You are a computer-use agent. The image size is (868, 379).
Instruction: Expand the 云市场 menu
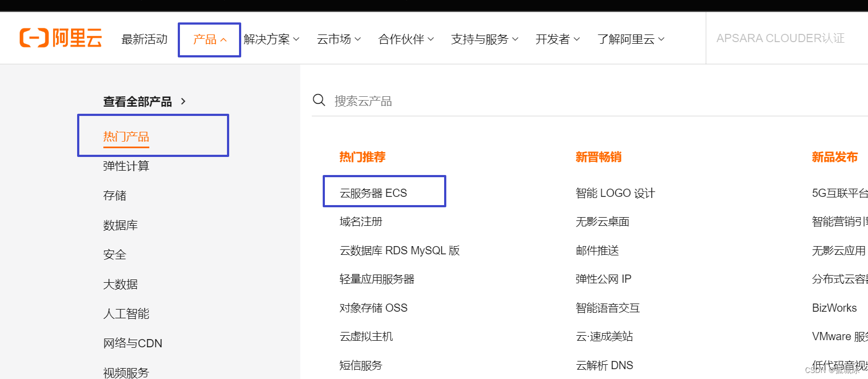pos(339,39)
